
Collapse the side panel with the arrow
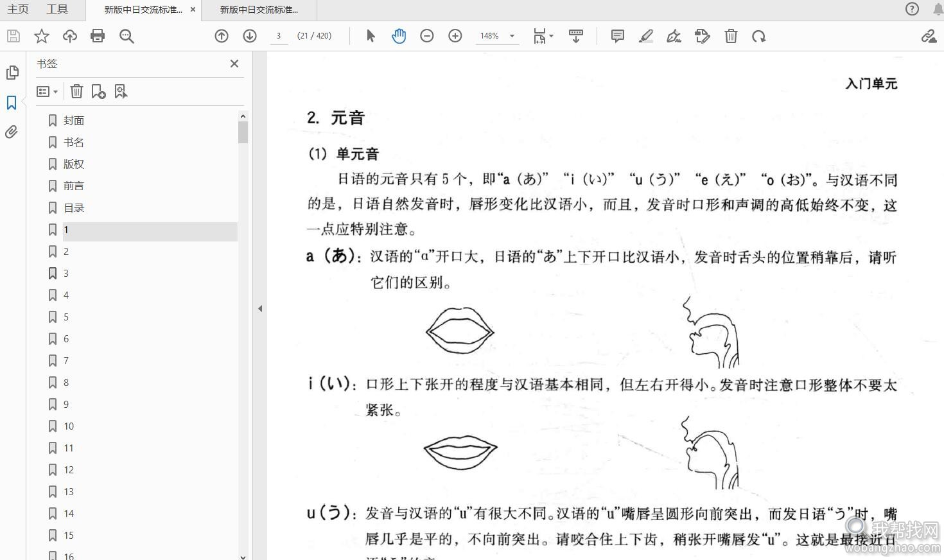tap(260, 308)
